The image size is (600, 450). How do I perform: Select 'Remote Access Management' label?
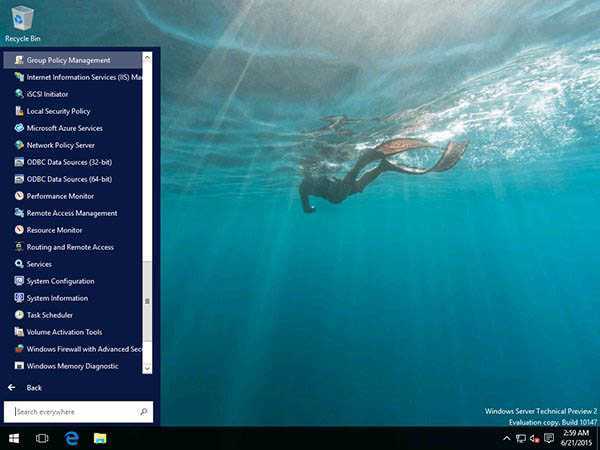72,213
